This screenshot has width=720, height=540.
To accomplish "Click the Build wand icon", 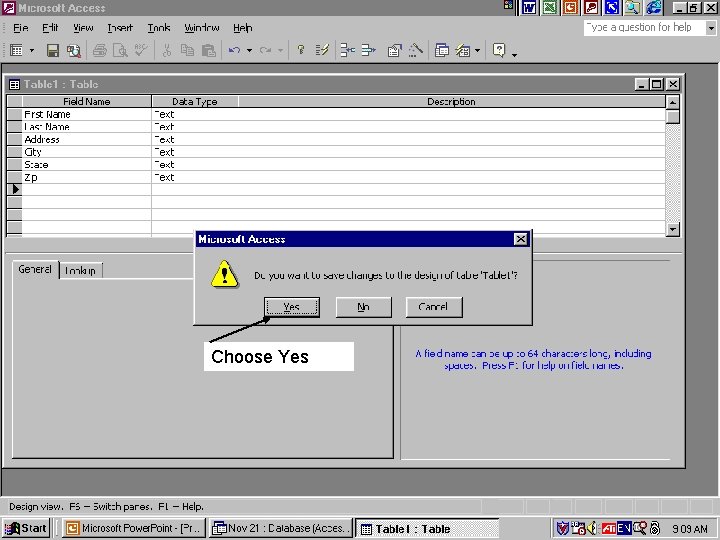I will 416,50.
